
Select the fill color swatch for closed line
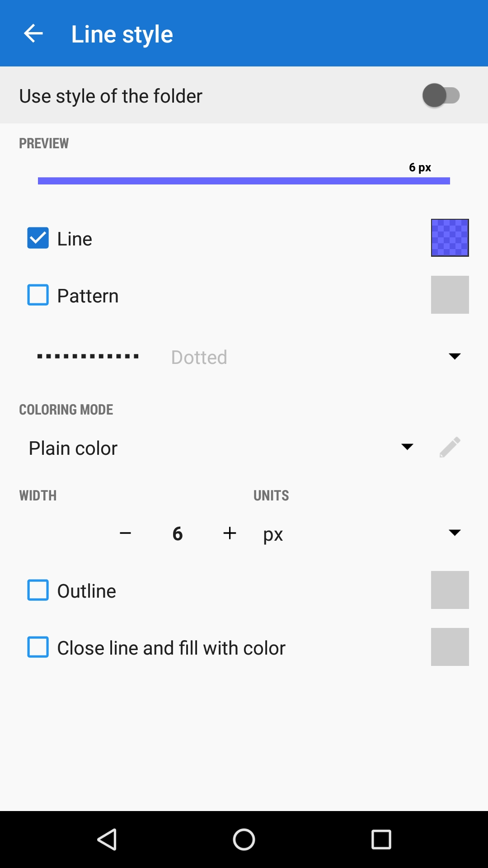tap(450, 647)
